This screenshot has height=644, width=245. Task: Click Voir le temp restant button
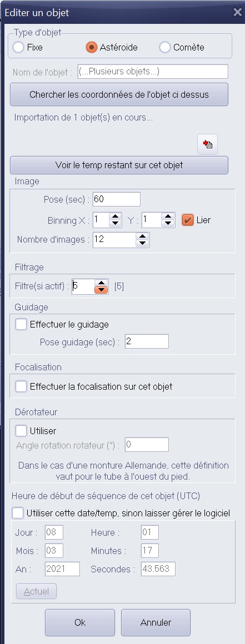(x=119, y=165)
